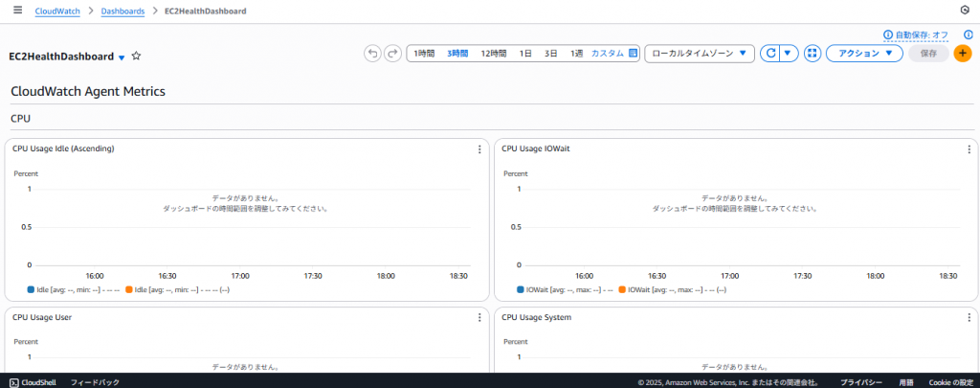Click the redo arrow button
The image size is (980, 388).
[392, 54]
